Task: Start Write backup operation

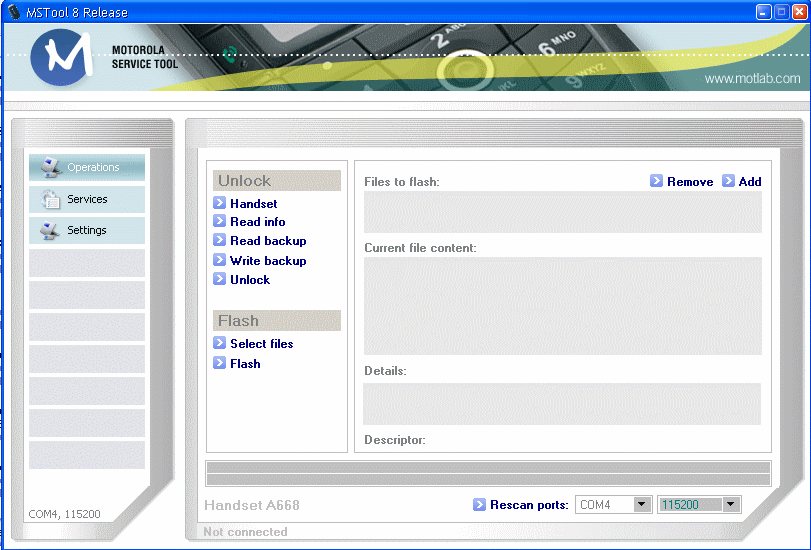Action: tap(268, 261)
